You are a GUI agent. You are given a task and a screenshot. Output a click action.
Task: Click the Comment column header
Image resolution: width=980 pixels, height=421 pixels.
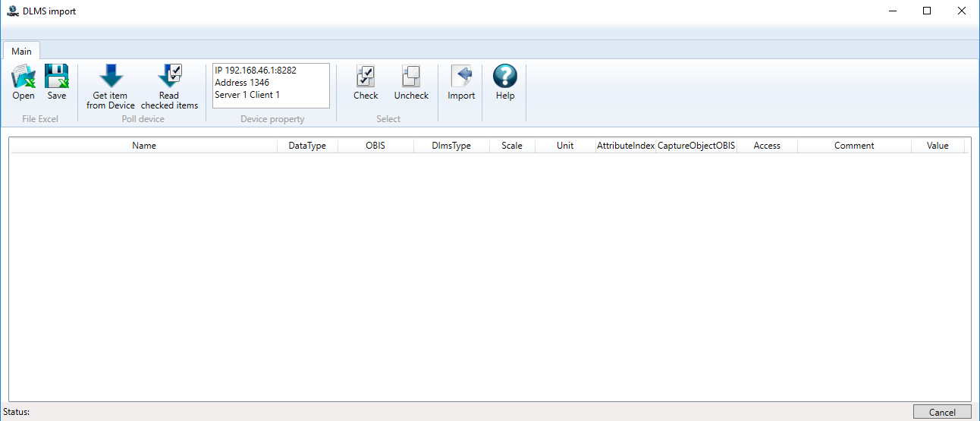tap(854, 146)
